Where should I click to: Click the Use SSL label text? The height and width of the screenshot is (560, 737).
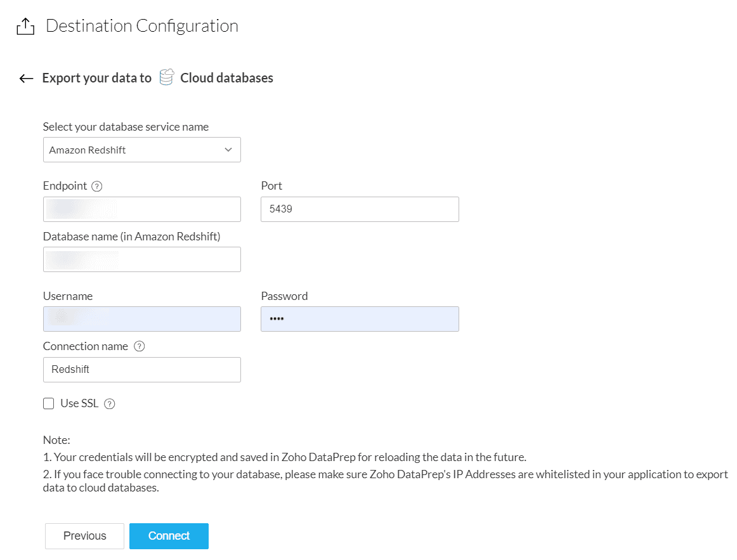pyautogui.click(x=79, y=403)
